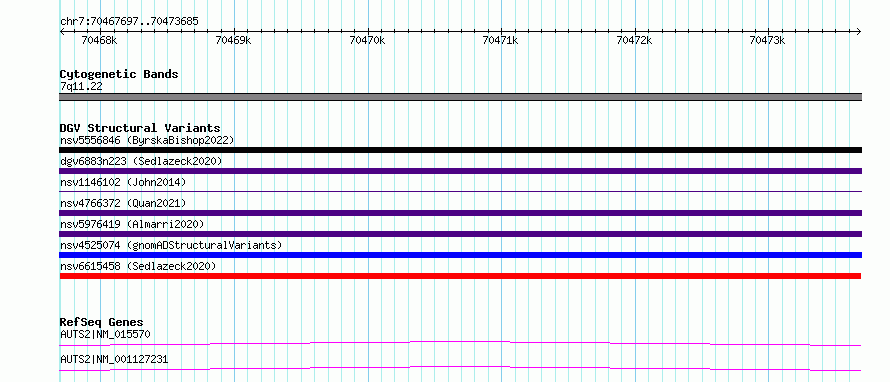This screenshot has height=382, width=890.
Task: Select the blue nsv4525074 variant bar
Action: click(x=460, y=255)
